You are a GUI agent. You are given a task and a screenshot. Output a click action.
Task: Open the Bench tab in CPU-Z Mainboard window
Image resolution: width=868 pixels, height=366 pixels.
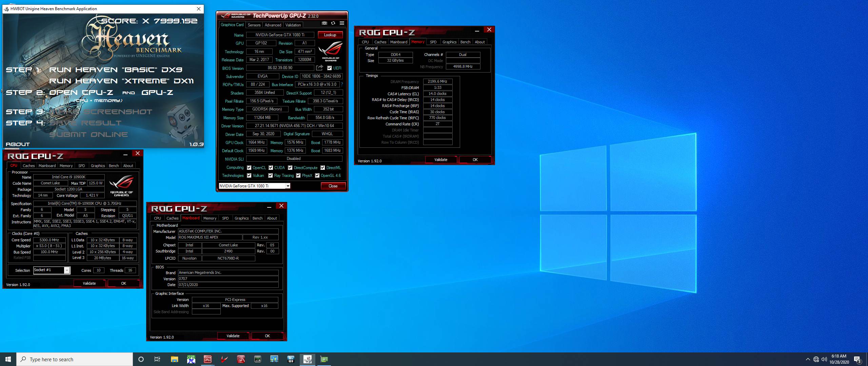(258, 218)
